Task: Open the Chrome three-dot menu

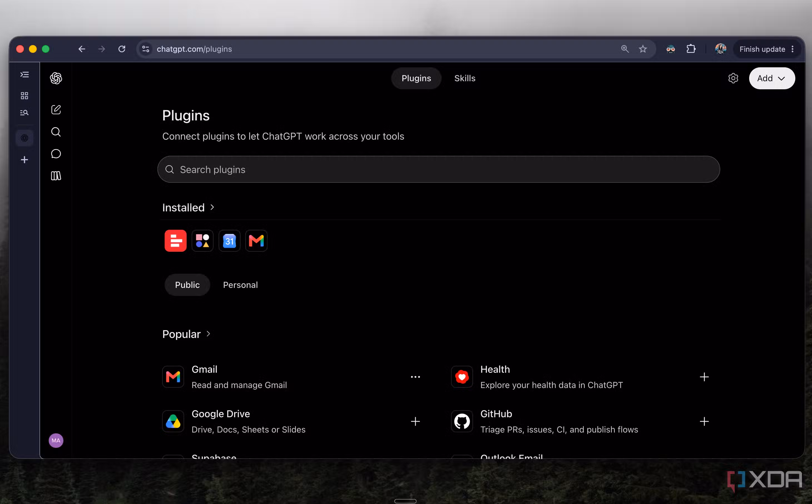Action: coord(792,49)
